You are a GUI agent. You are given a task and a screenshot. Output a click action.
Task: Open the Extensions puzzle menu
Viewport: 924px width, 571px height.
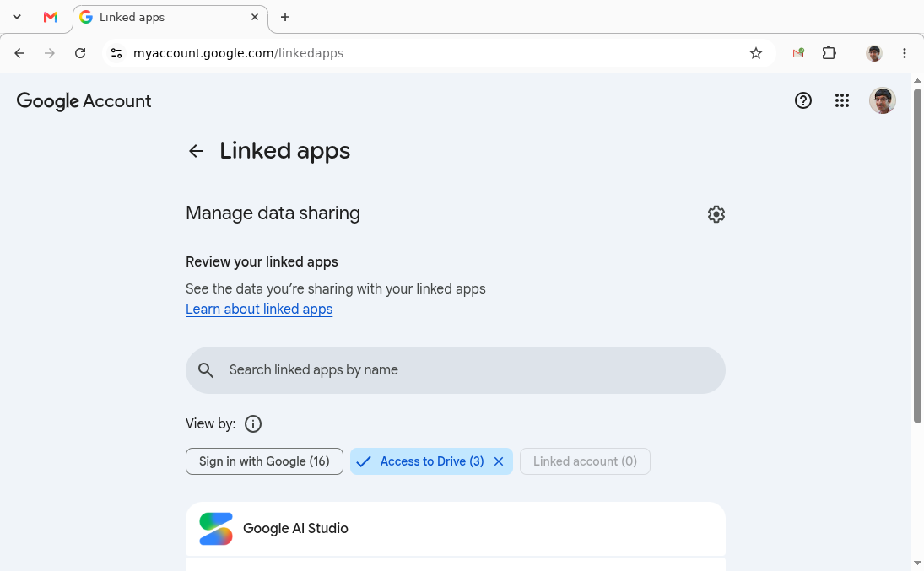829,53
